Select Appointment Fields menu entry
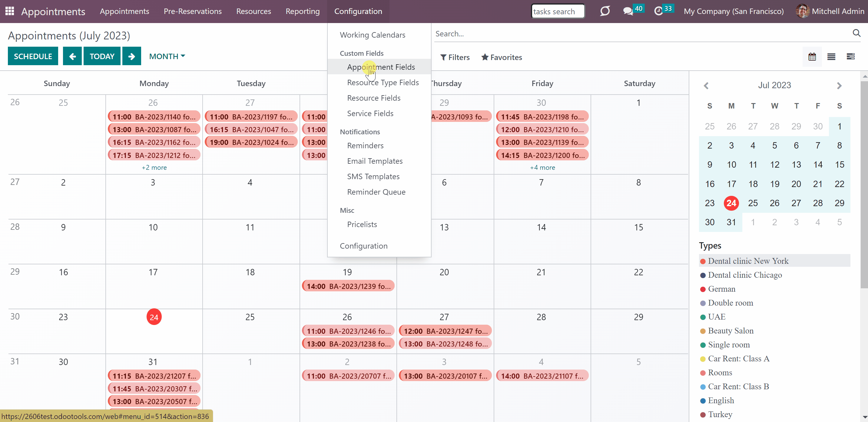Viewport: 868px width, 422px height. [x=381, y=67]
